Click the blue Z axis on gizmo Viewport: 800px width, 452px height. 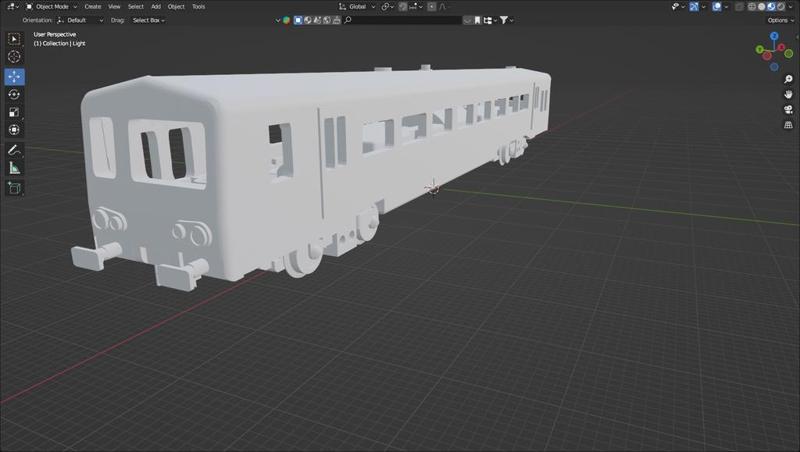[x=774, y=36]
